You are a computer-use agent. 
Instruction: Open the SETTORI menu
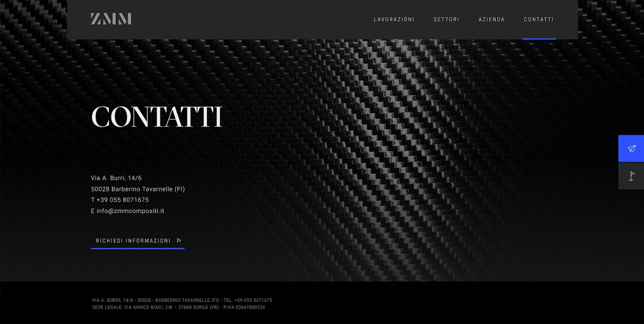(446, 19)
